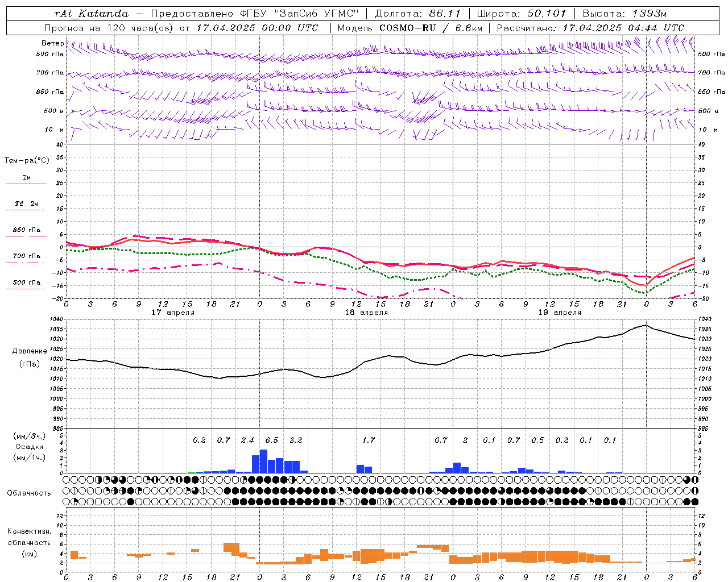Click the "(мм/1ч.)" unit label
The height and width of the screenshot is (582, 728).
(x=29, y=458)
